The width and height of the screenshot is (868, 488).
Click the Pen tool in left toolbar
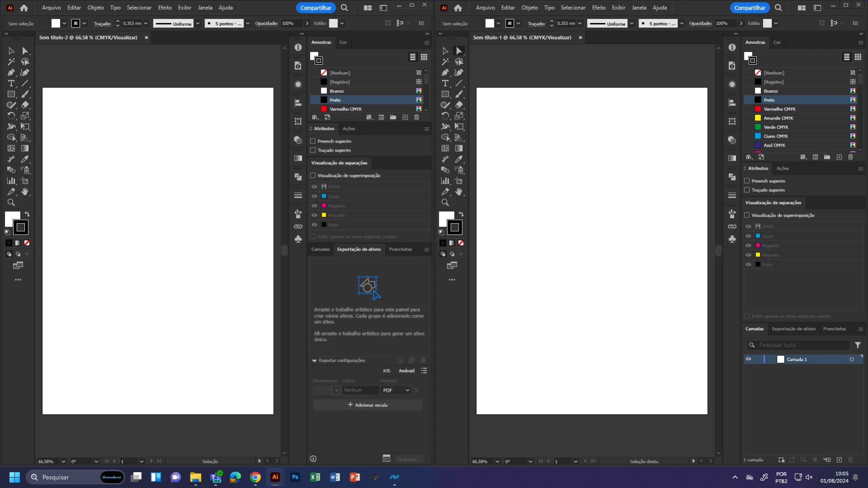pos(11,73)
